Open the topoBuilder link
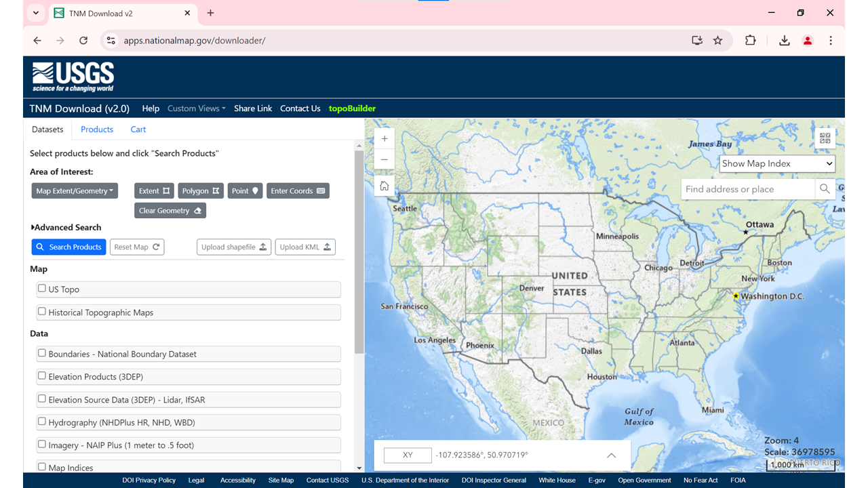Image resolution: width=868 pixels, height=488 pixels. point(352,108)
